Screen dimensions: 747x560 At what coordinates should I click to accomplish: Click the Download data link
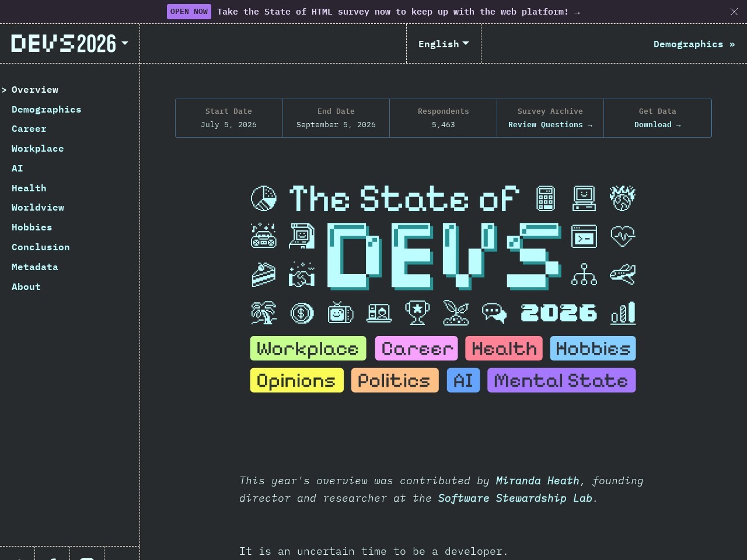(658, 125)
